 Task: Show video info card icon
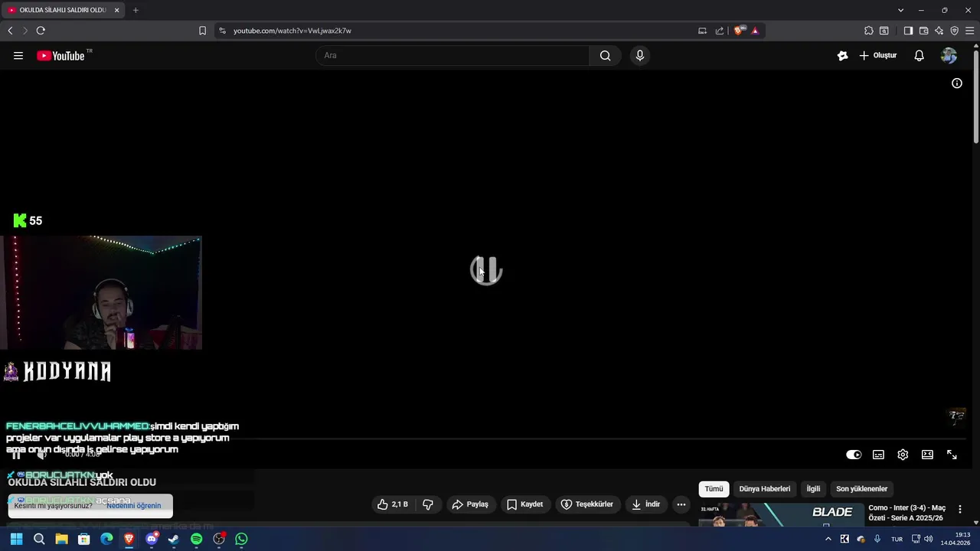click(957, 83)
